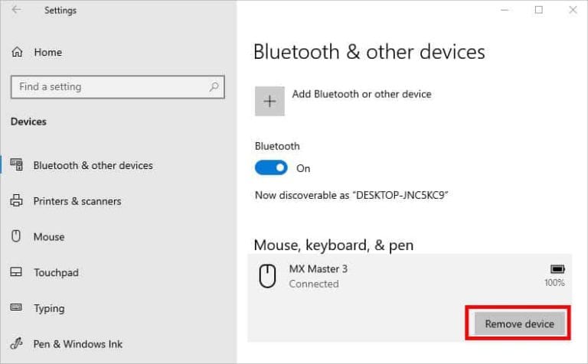This screenshot has height=364, width=588.
Task: Click the MX Master 3 battery icon
Action: pos(557,269)
